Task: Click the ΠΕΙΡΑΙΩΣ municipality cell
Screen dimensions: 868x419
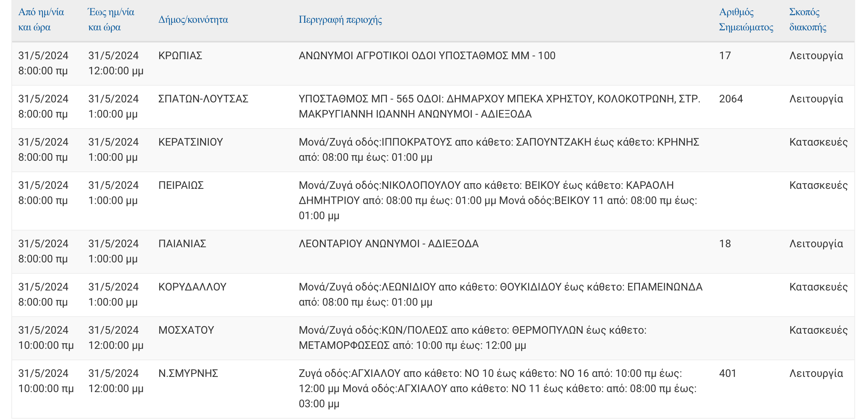Action: point(181,185)
